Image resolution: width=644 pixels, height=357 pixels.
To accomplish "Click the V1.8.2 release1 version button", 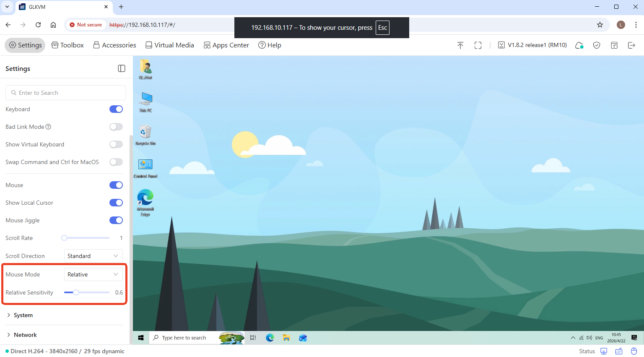I will (x=532, y=45).
